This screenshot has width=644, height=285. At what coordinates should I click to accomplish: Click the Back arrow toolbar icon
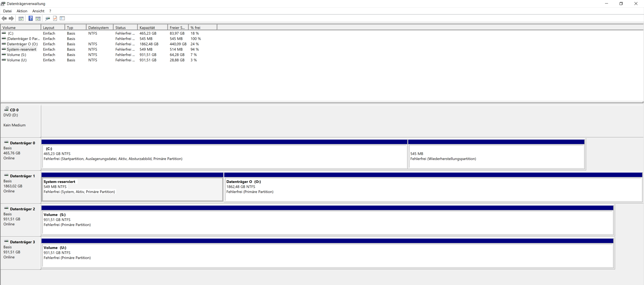[4, 18]
